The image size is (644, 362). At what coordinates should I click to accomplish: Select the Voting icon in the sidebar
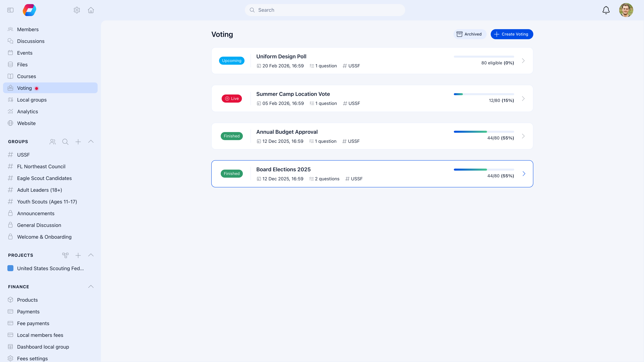[x=11, y=88]
